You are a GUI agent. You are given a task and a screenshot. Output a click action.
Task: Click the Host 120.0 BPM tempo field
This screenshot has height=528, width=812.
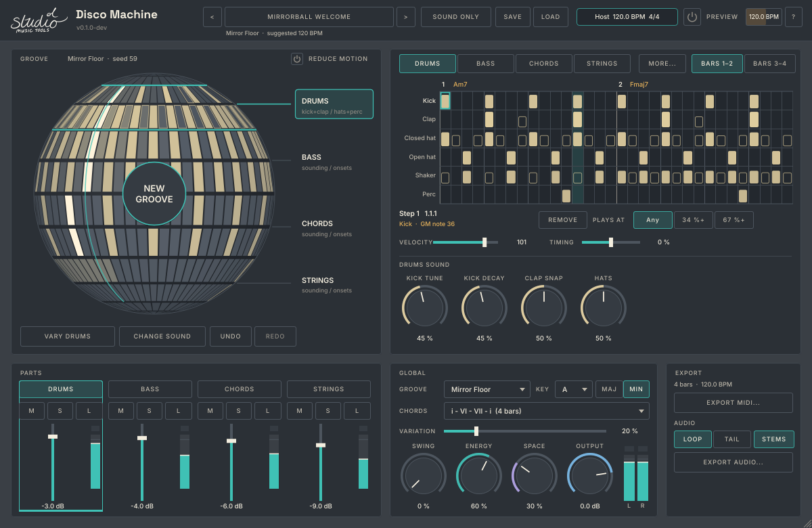627,17
